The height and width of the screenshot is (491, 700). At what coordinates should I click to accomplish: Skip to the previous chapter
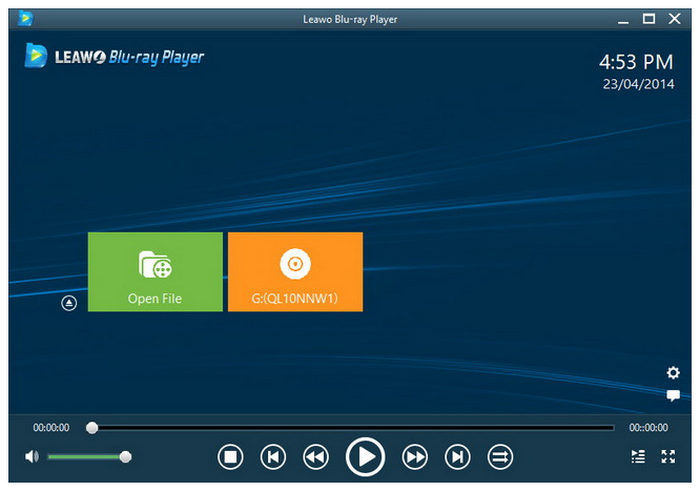coord(273,457)
